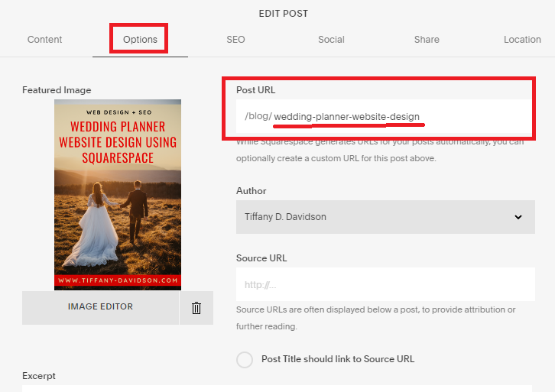This screenshot has width=555, height=392.
Task: Click the Excerpt text area
Action: pos(277,388)
